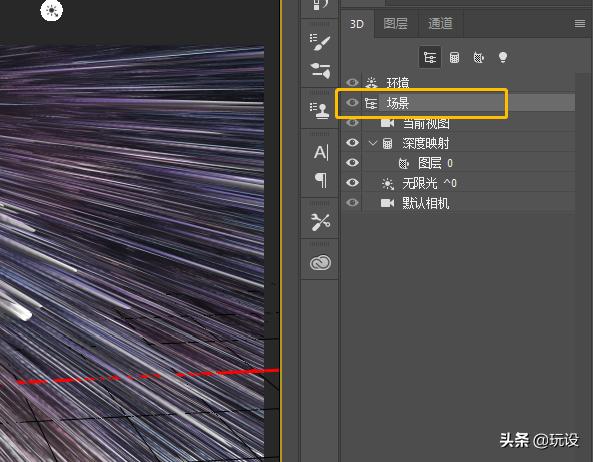The width and height of the screenshot is (593, 462).
Task: Toggle visibility of 图层 0 material
Action: pyautogui.click(x=352, y=163)
